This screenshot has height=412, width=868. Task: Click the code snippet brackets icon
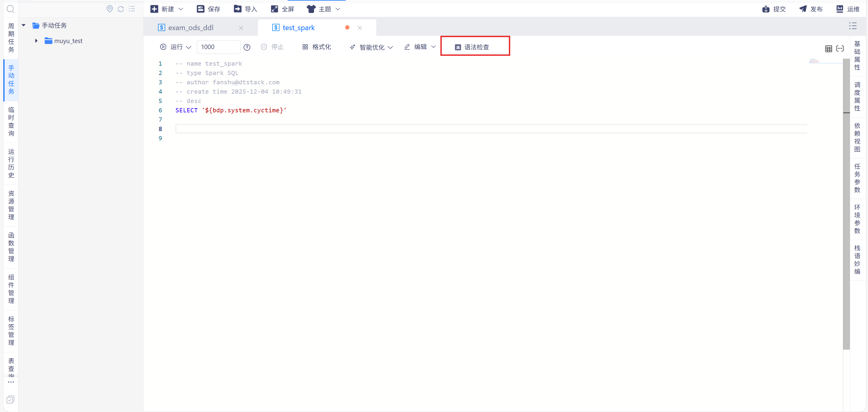point(840,49)
